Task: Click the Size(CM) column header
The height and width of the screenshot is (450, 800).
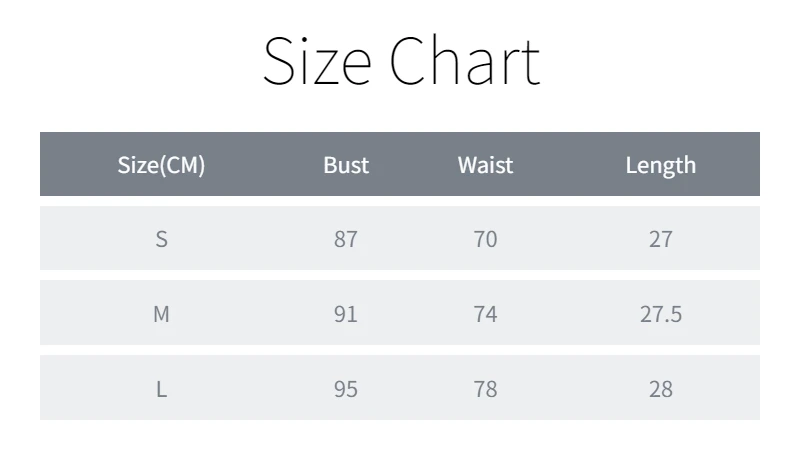Action: point(161,165)
